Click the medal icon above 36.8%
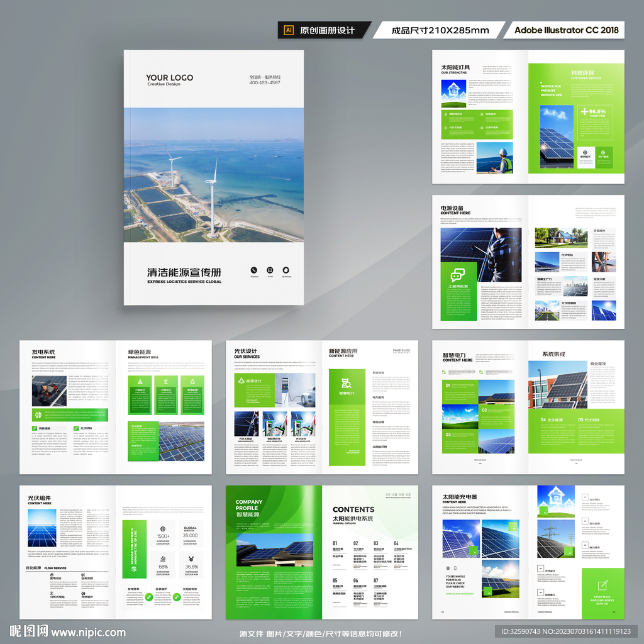The width and height of the screenshot is (644, 644). pos(191,559)
